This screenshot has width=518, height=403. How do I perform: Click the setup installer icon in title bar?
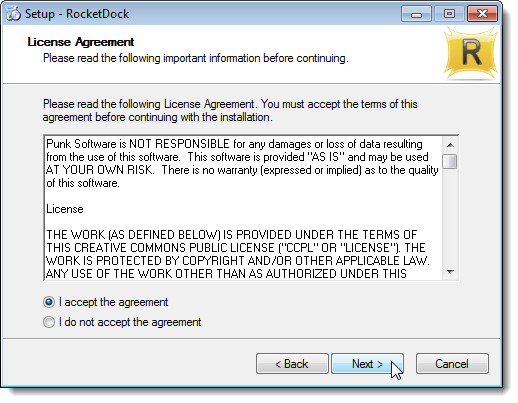coord(13,14)
